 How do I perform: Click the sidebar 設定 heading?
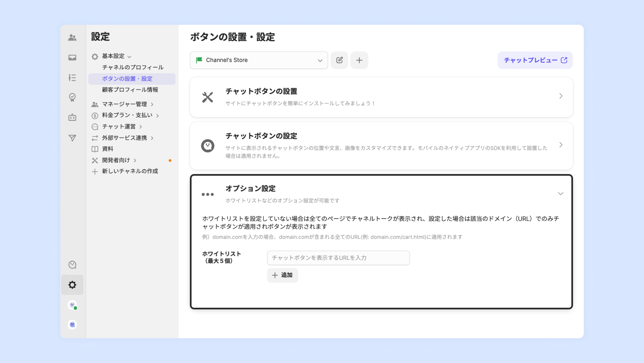coord(100,37)
